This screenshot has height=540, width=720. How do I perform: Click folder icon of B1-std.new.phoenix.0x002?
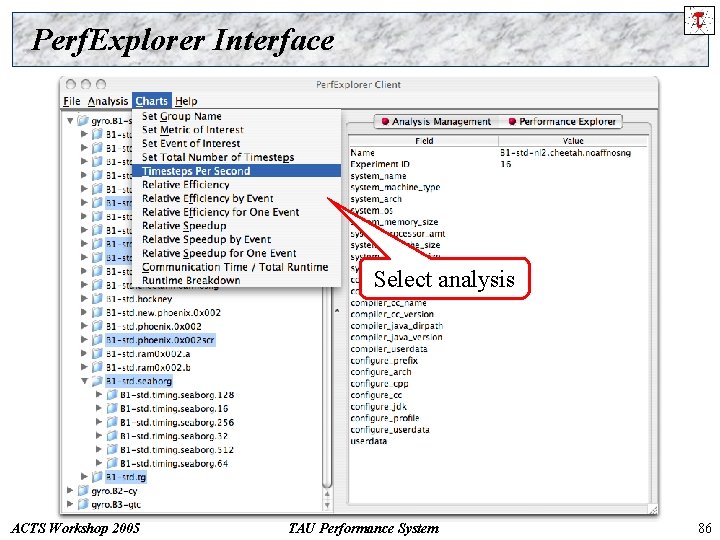(97, 312)
